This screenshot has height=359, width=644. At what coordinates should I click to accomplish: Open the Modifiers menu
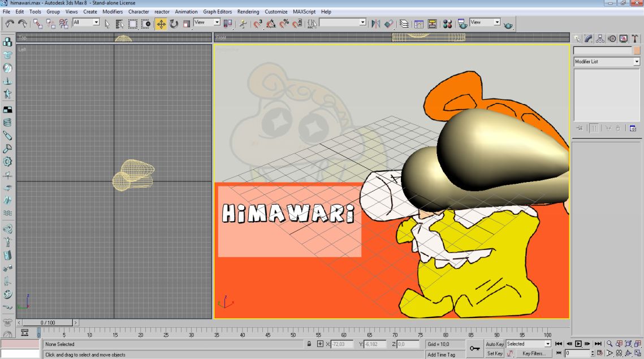(x=113, y=11)
